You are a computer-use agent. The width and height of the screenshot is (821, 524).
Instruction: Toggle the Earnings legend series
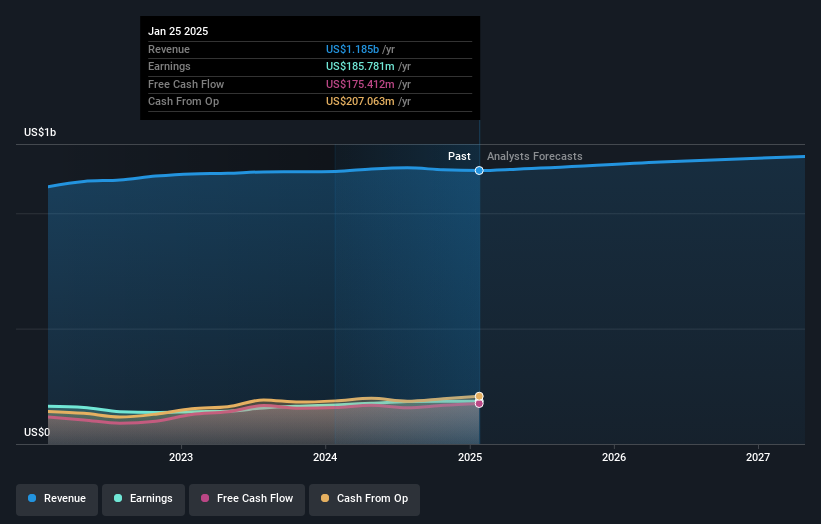tap(143, 498)
